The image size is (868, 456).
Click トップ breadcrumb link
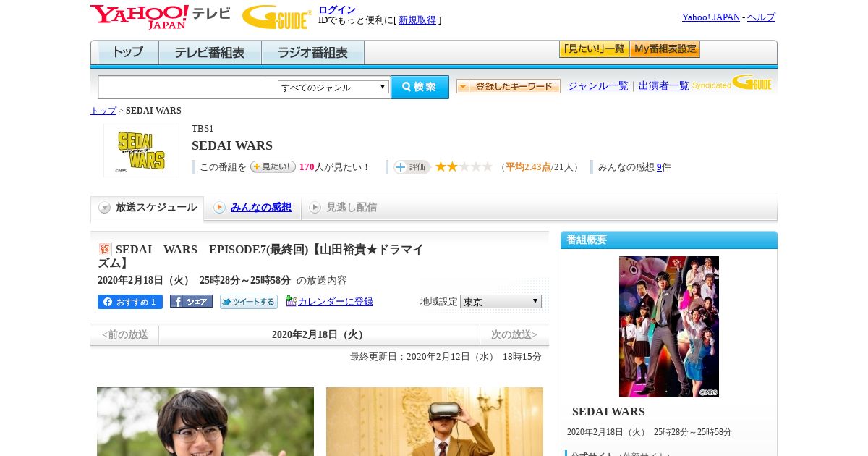(x=103, y=111)
